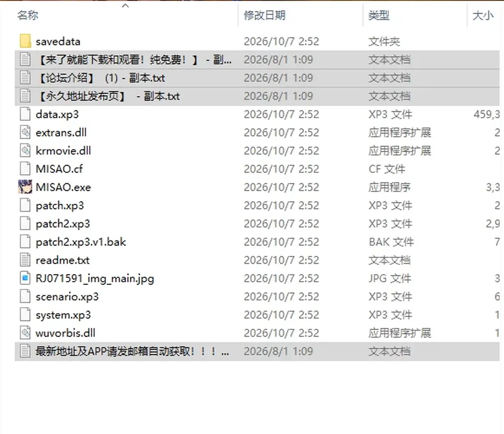Click the scenario.xp3 file name
This screenshot has width=504, height=434.
(x=67, y=297)
